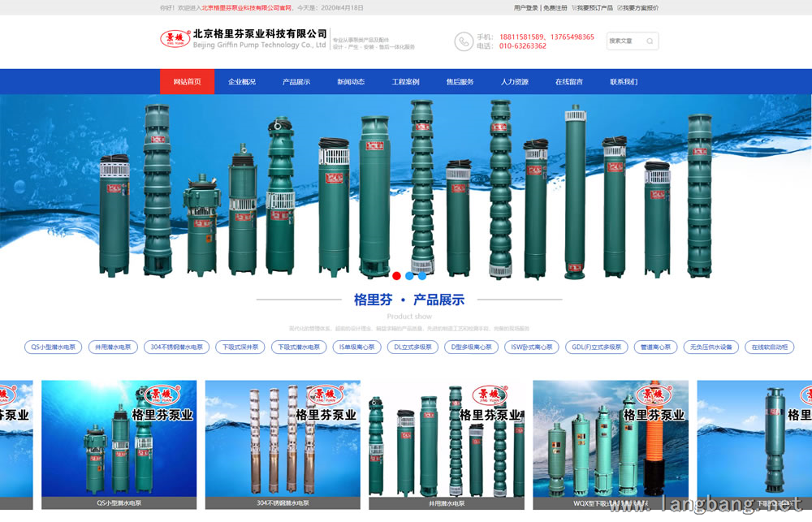This screenshot has height=522, width=812.
Task: Click the mobile number 18811581589
Action: tap(521, 37)
